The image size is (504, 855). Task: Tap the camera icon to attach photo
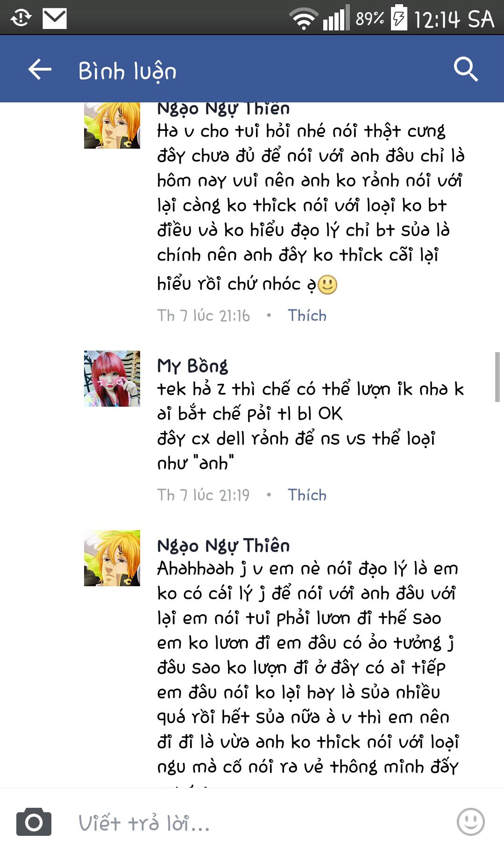pos(34,822)
